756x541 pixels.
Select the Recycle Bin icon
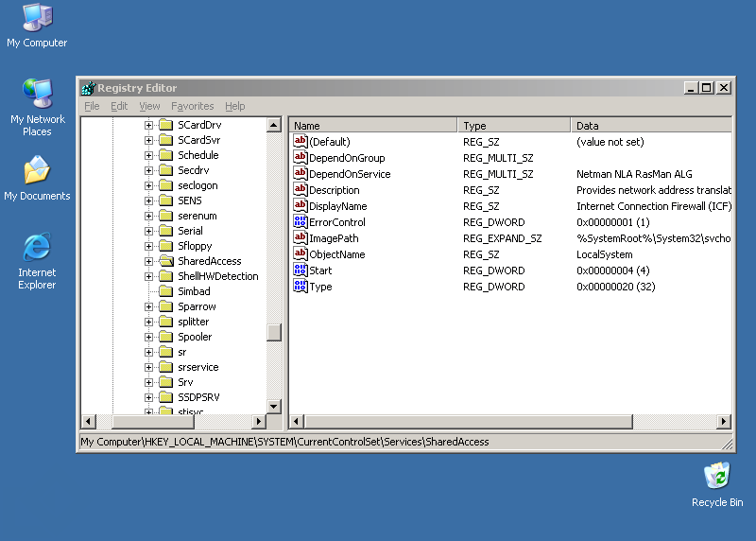click(717, 484)
